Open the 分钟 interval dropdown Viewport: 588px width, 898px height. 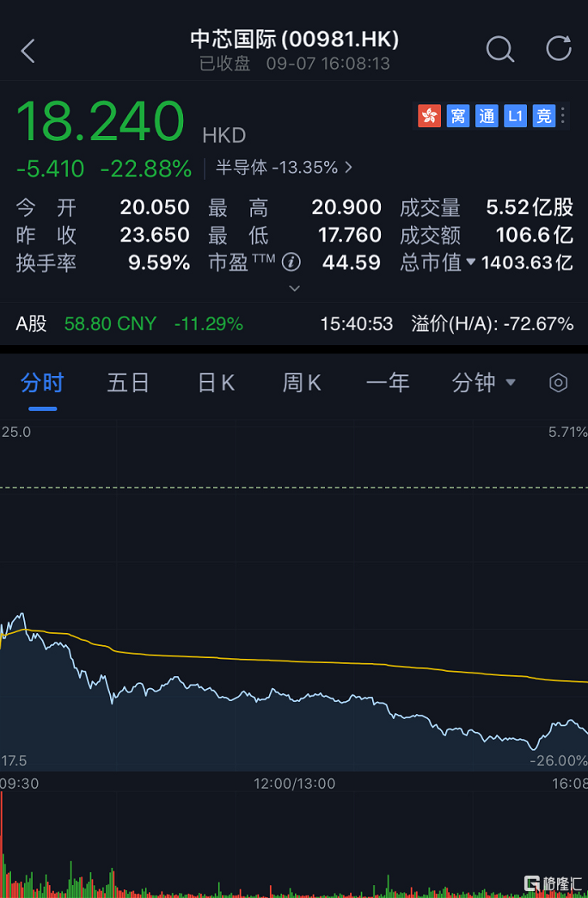pos(483,383)
